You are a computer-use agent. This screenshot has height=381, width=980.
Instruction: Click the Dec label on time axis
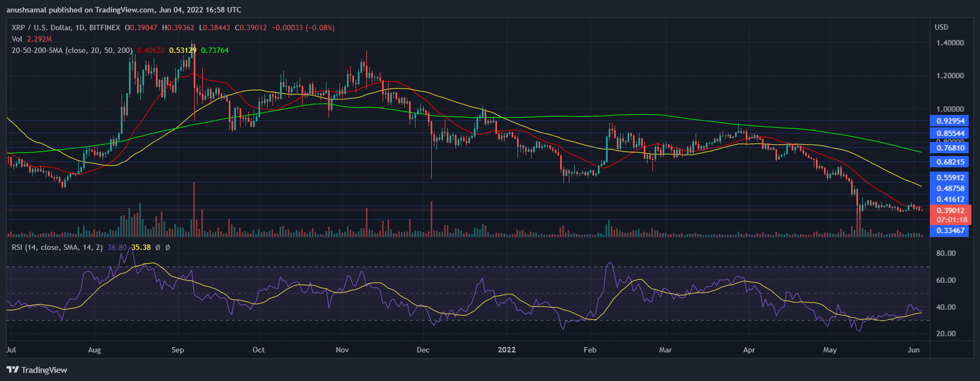coord(423,350)
